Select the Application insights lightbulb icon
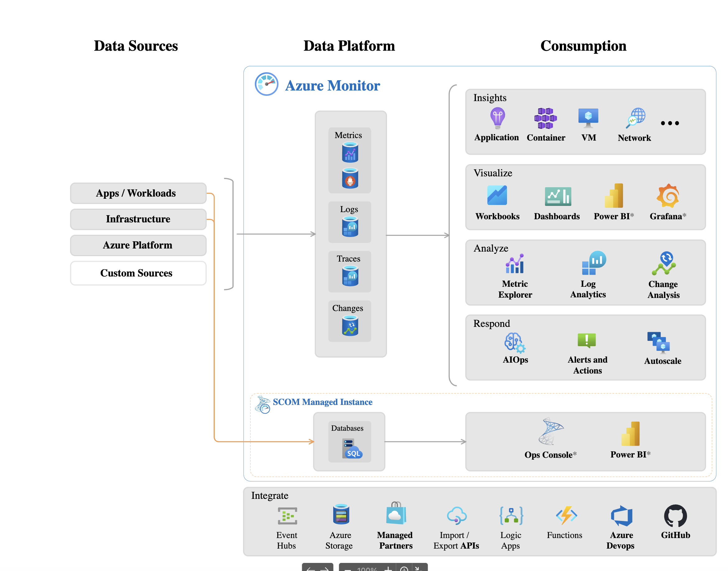This screenshot has width=728, height=571. click(x=497, y=118)
